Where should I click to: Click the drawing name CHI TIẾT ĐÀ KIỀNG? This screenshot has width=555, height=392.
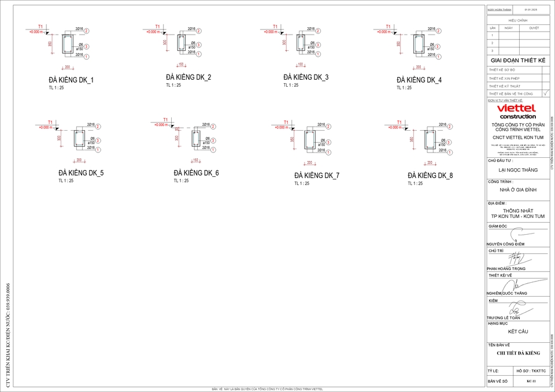(518, 353)
